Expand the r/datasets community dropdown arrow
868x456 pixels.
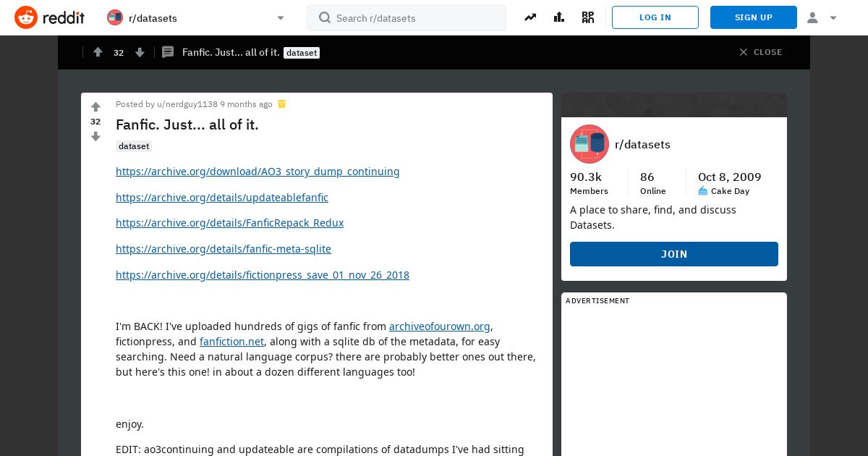281,18
